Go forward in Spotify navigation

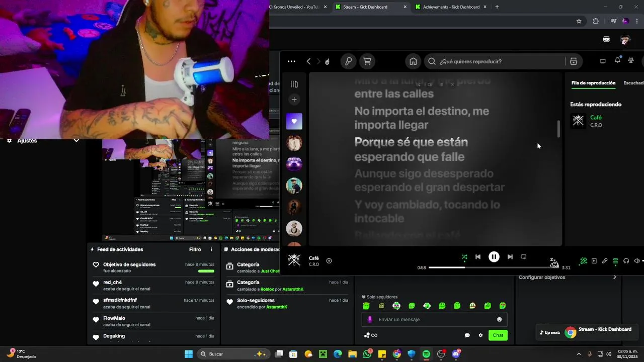tap(318, 61)
